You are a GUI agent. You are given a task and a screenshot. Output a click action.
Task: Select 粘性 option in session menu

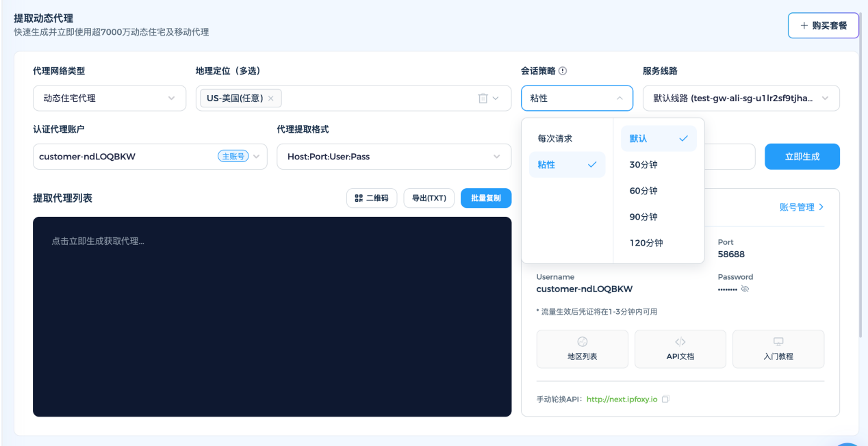point(567,165)
